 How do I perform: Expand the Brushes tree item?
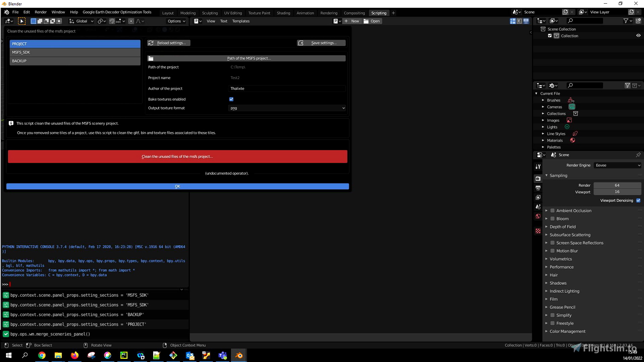(x=543, y=100)
